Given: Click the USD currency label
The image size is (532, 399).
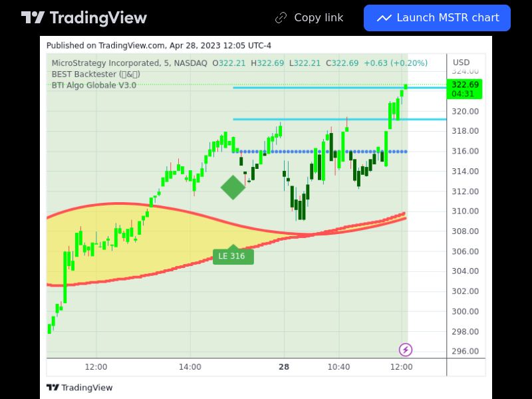Looking at the screenshot, I should 461,63.
